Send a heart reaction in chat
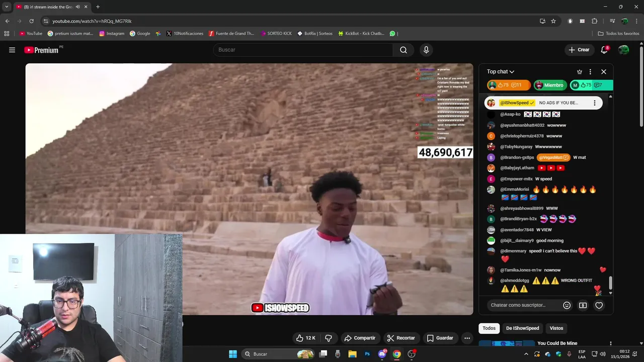Viewport: 644px width, 362px height. click(x=599, y=305)
